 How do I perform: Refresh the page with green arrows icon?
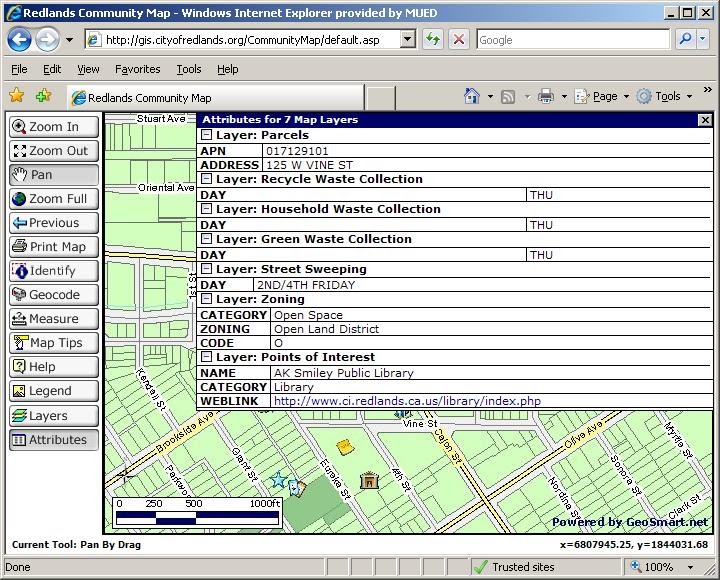tap(433, 39)
